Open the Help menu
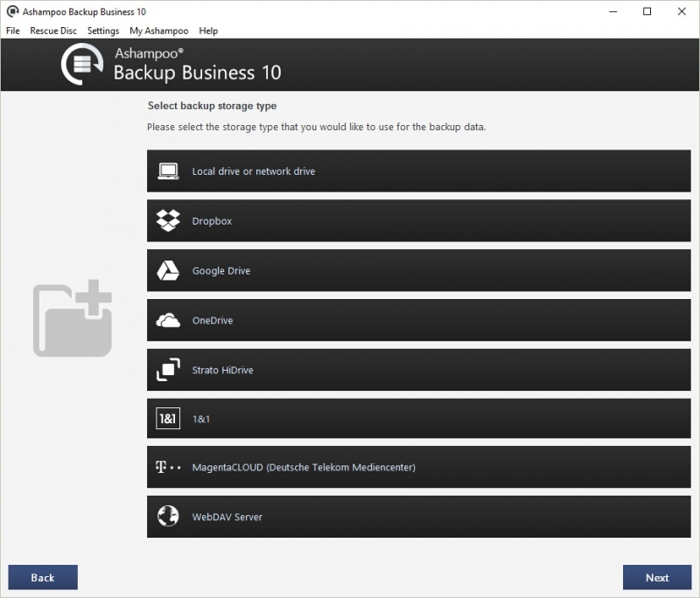The height and width of the screenshot is (598, 700). coord(208,31)
